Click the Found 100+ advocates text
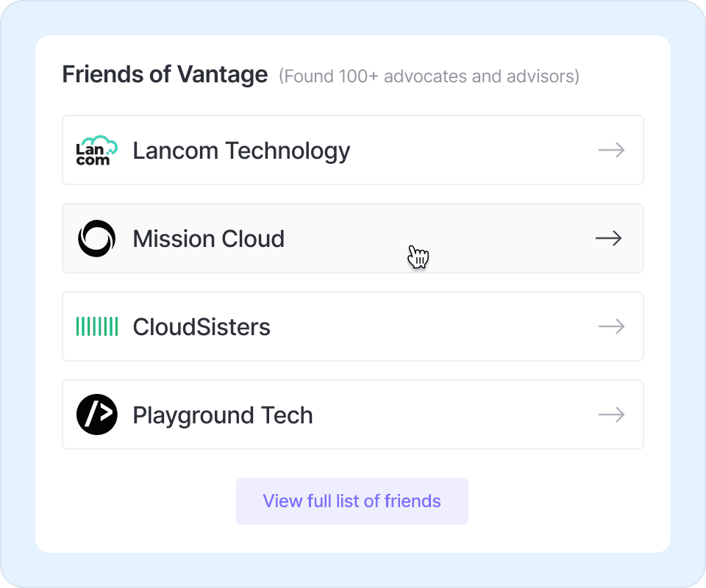Viewport: 706px width, 588px height. pyautogui.click(x=429, y=76)
